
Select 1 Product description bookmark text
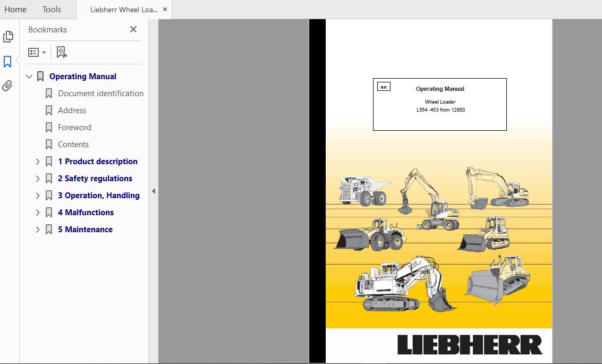pyautogui.click(x=98, y=161)
